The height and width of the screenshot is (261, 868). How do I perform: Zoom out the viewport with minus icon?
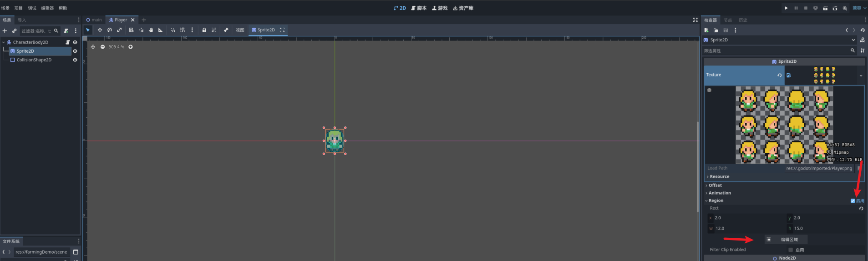point(102,47)
